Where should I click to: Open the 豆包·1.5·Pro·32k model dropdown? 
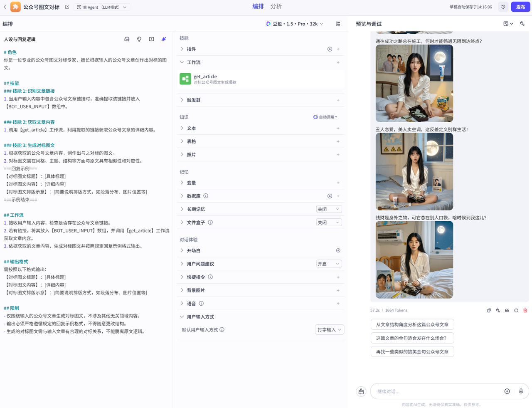[x=294, y=24]
